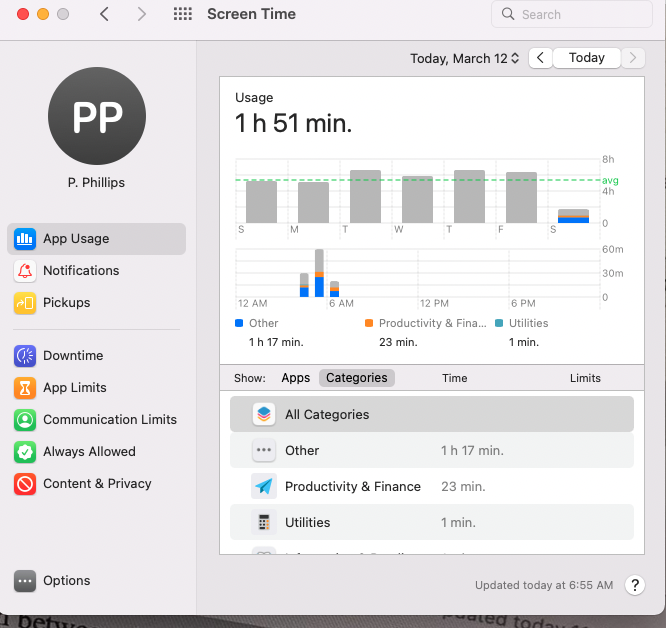Viewport: 666px width, 628px height.
Task: Select the Utilities row
Action: coord(432,522)
